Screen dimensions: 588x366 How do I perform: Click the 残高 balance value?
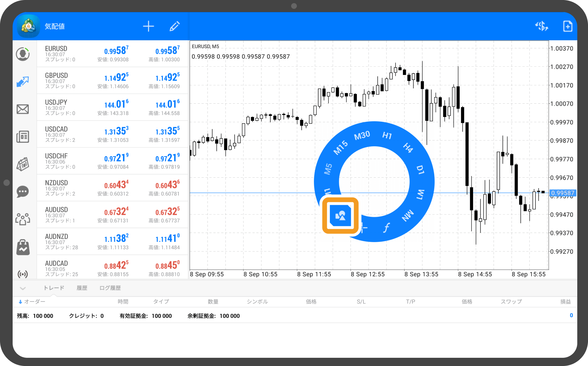43,316
